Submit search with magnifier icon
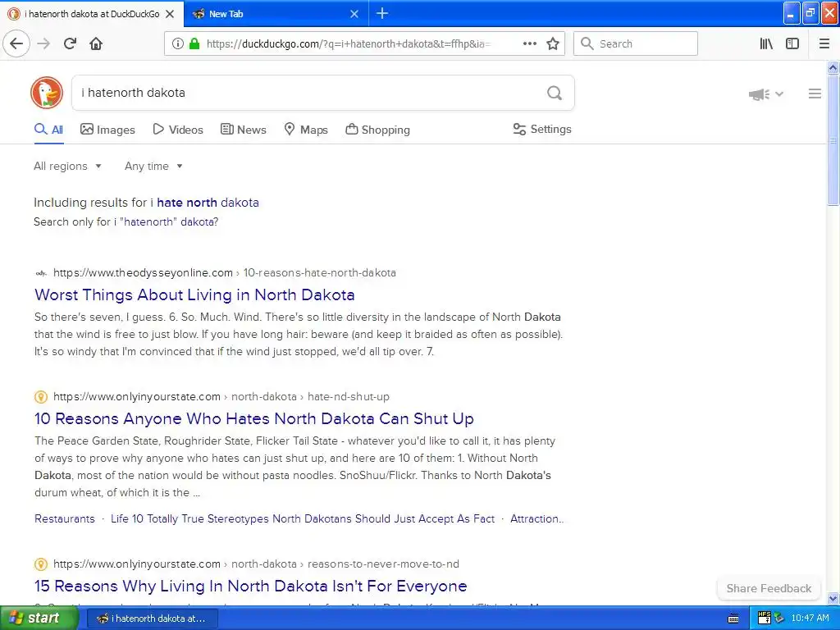This screenshot has width=840, height=630. tap(555, 93)
